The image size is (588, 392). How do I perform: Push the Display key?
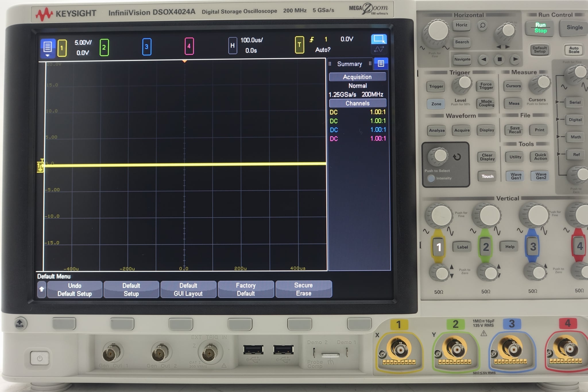487,130
